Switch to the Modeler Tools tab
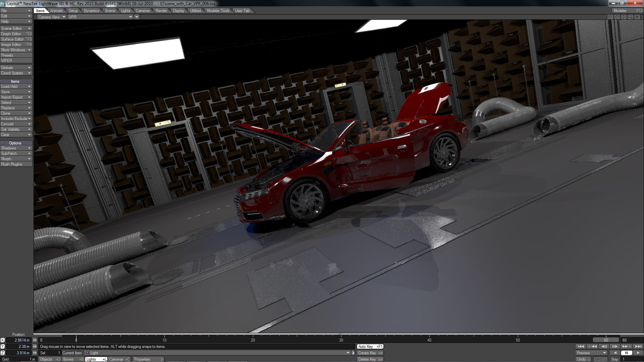The width and height of the screenshot is (644, 362). tap(218, 11)
